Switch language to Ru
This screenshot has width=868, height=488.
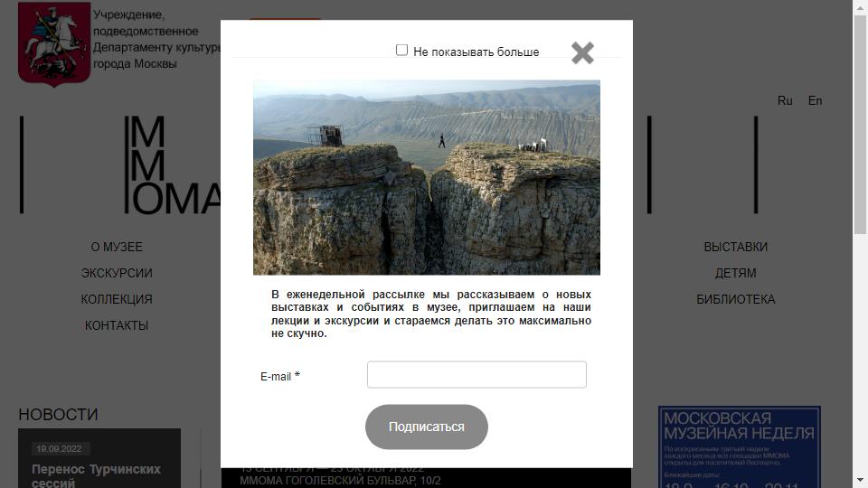[785, 100]
